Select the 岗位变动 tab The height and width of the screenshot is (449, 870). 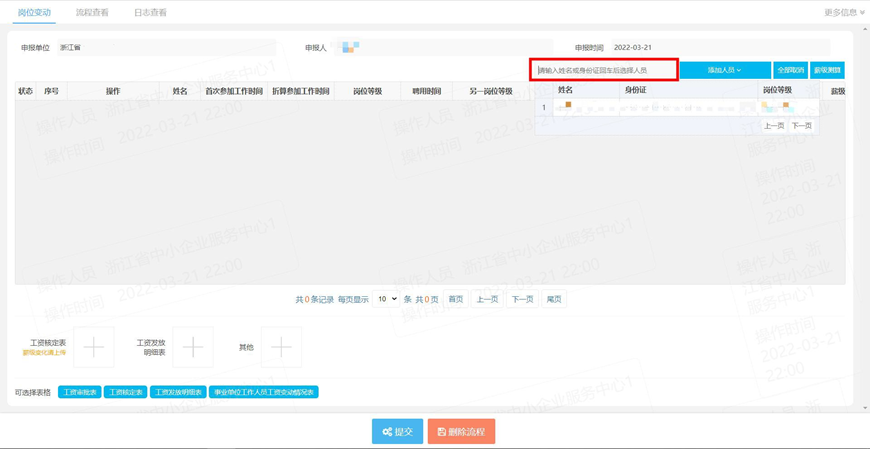(34, 12)
